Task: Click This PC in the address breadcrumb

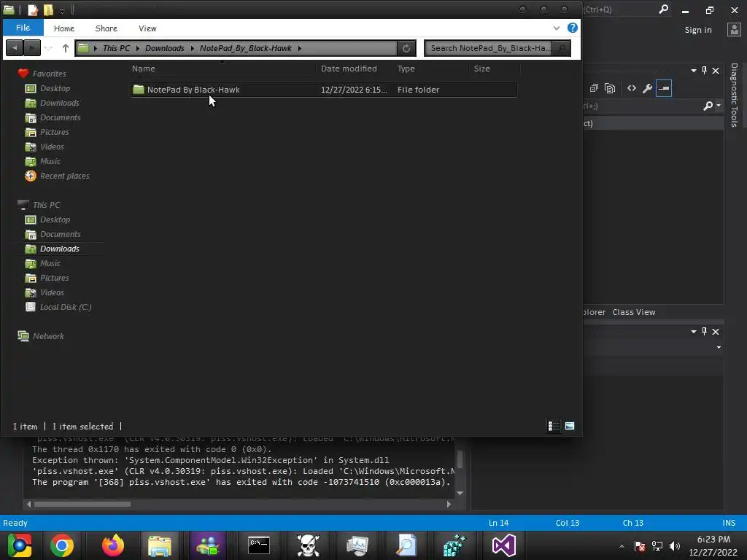Action: pos(116,48)
